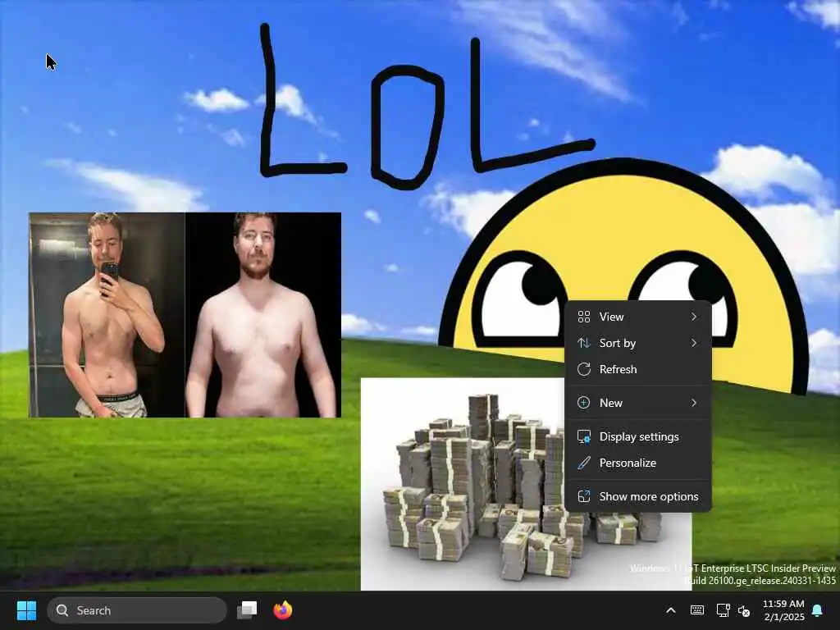Expand the chevron beside New
The image size is (840, 630).
pyautogui.click(x=694, y=403)
